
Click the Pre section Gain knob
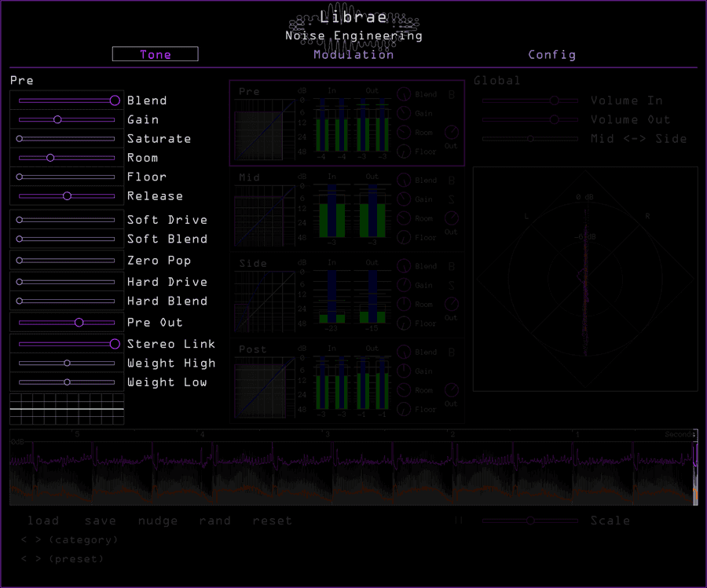tap(404, 113)
